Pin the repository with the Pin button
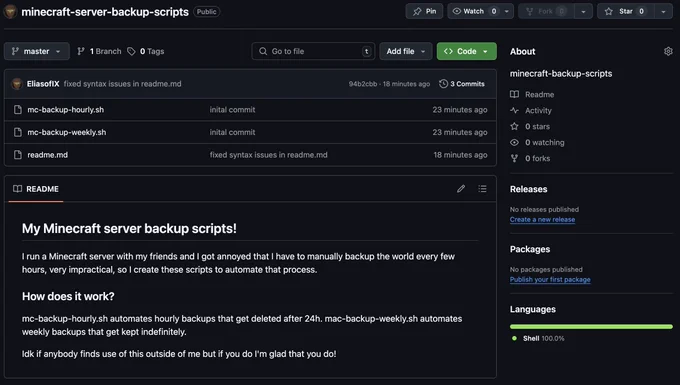680x385 pixels. pyautogui.click(x=424, y=11)
